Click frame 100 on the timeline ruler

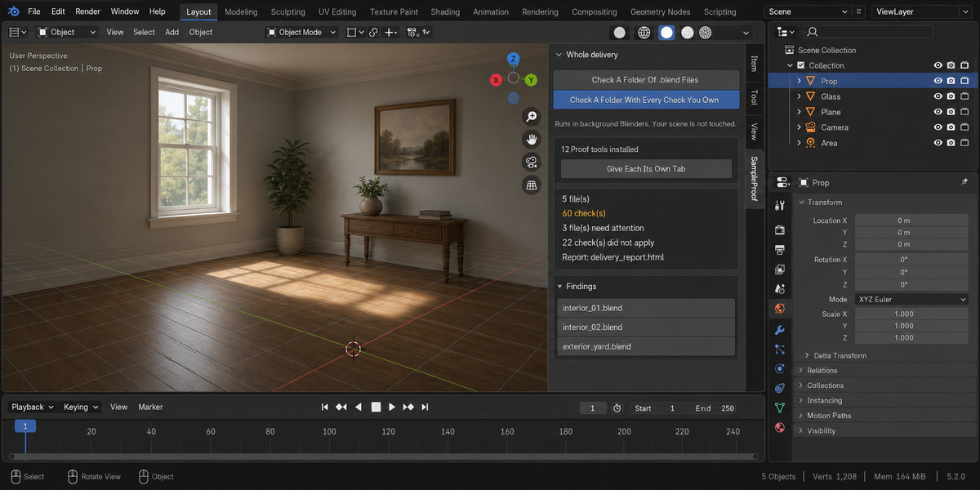coord(329,431)
